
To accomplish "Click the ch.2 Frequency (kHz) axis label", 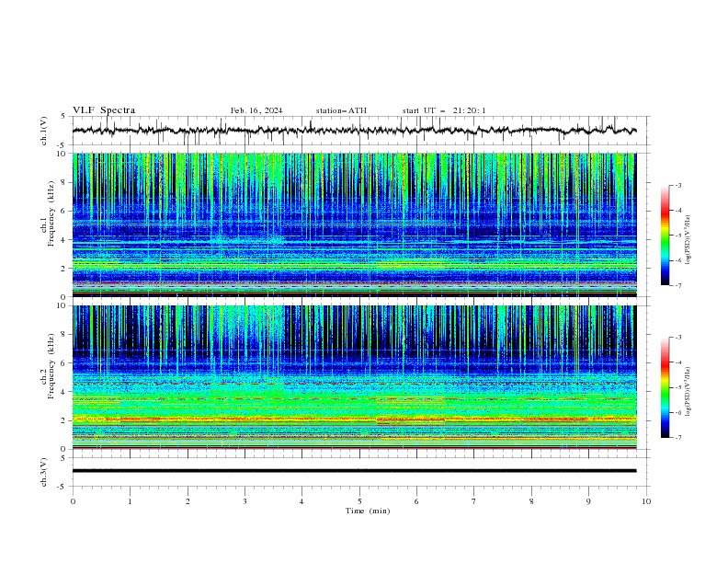I will (49, 366).
